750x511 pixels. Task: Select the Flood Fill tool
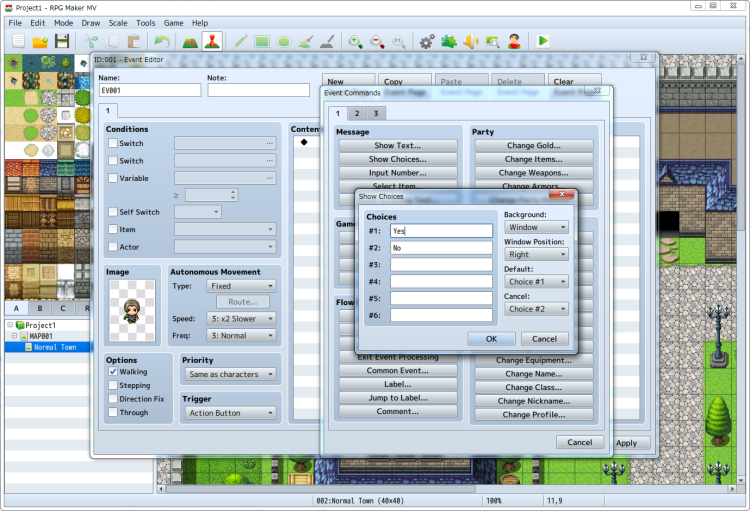point(306,41)
